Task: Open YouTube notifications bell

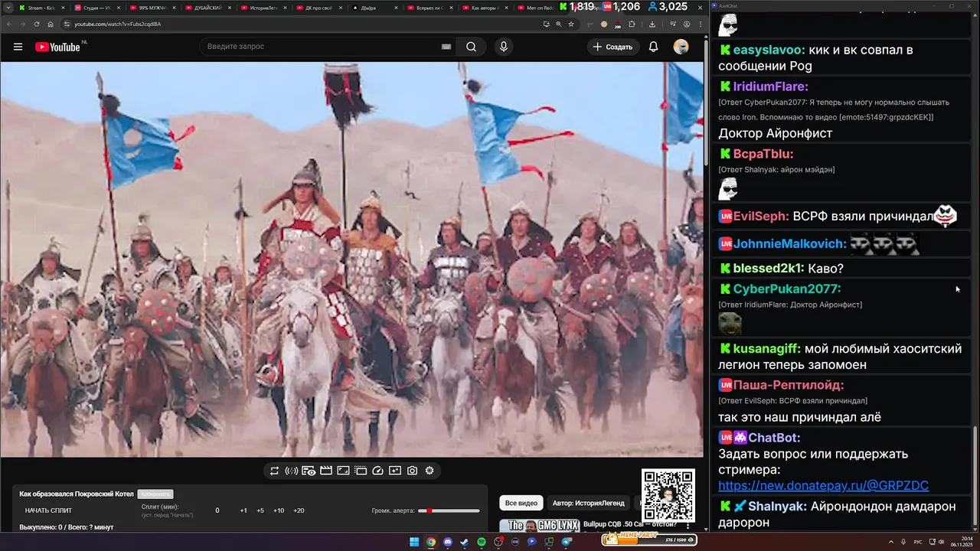Action: point(653,47)
